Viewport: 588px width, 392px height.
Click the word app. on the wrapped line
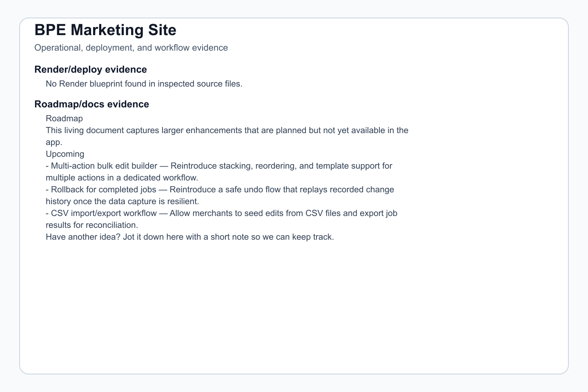coord(54,143)
